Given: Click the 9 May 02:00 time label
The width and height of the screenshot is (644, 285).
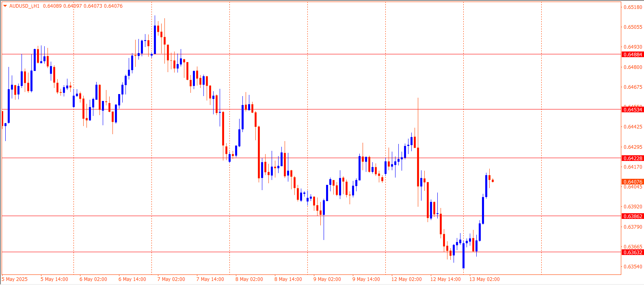Looking at the screenshot, I should (327, 279).
